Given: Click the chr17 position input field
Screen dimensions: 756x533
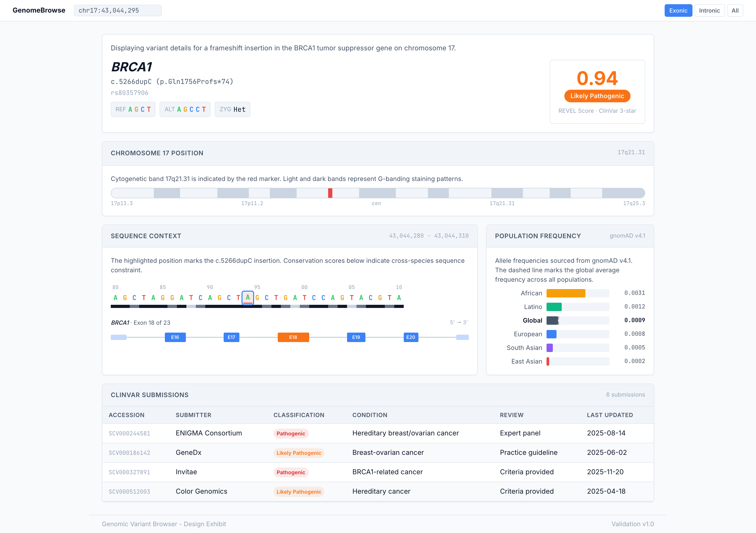Looking at the screenshot, I should 118,10.
